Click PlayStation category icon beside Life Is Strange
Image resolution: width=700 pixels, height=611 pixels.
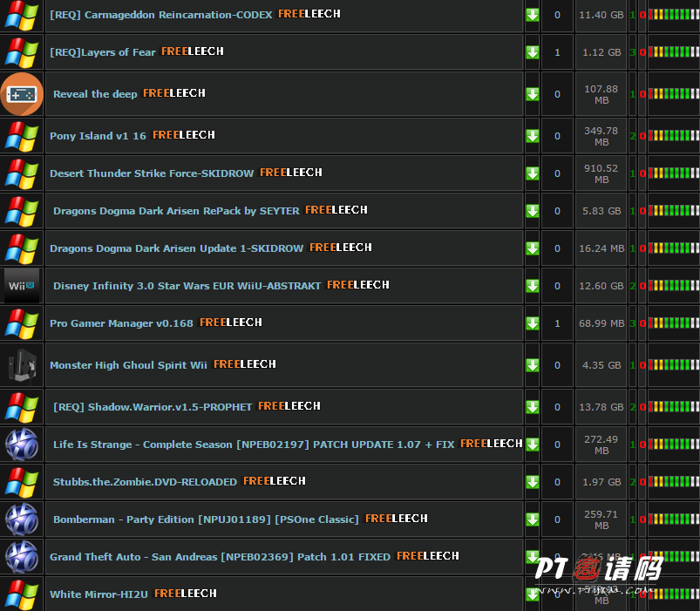click(22, 445)
